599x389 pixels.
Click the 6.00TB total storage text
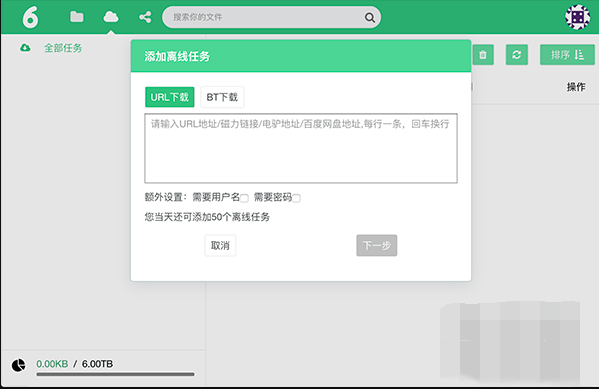(97, 364)
